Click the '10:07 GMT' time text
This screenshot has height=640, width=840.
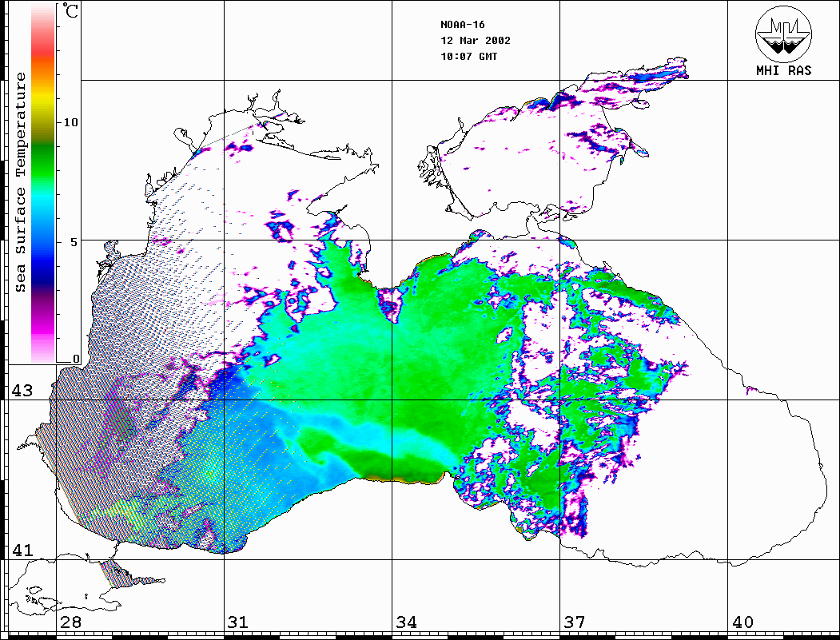coord(468,56)
